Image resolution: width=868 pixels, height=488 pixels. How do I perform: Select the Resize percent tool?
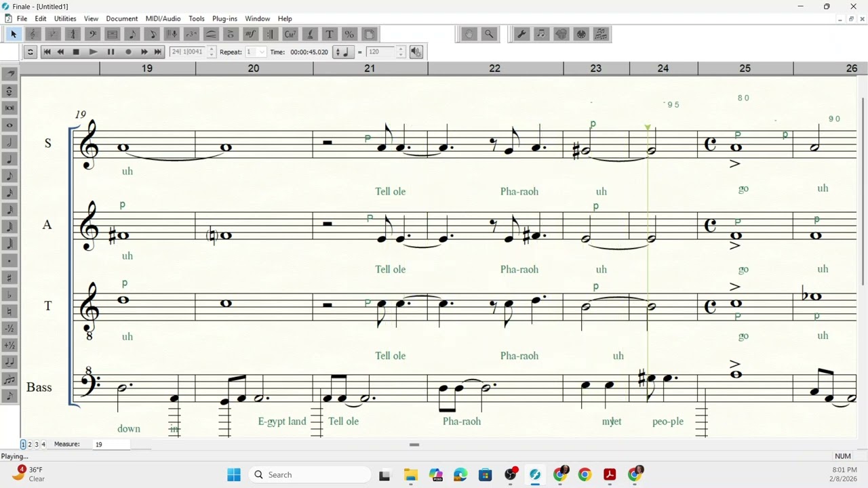point(349,34)
